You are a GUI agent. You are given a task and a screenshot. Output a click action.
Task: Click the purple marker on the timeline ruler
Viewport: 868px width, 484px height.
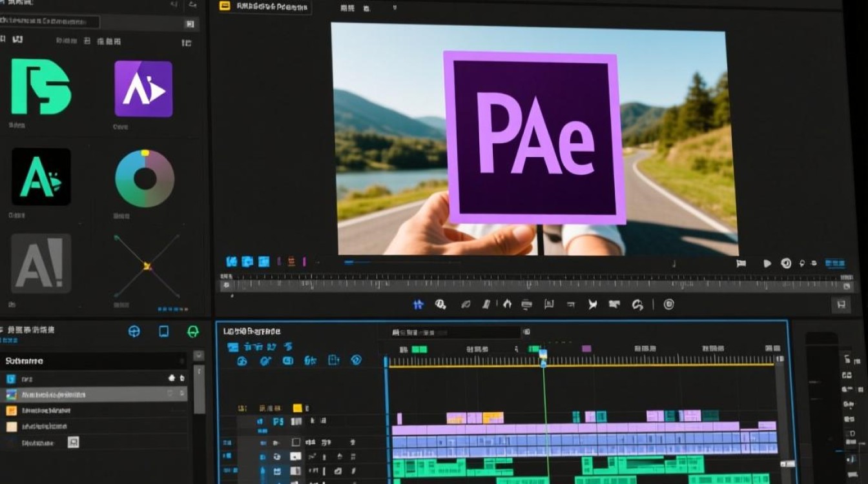click(x=586, y=348)
